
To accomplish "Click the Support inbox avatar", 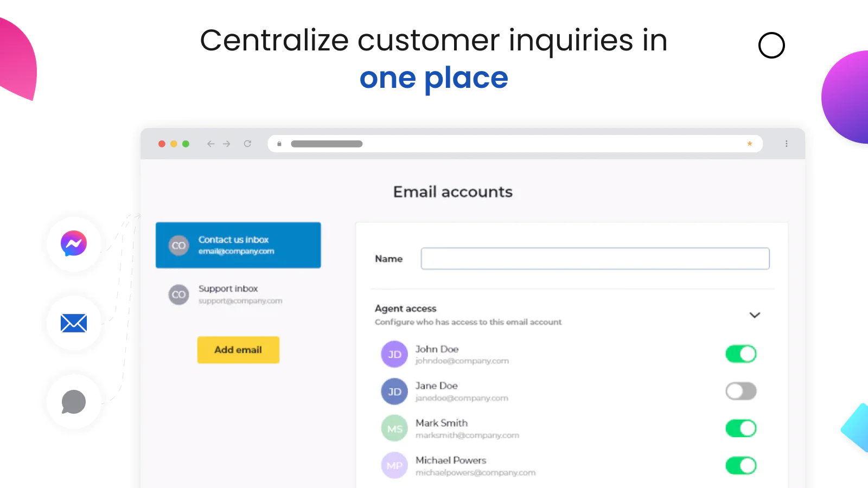I will [x=178, y=294].
